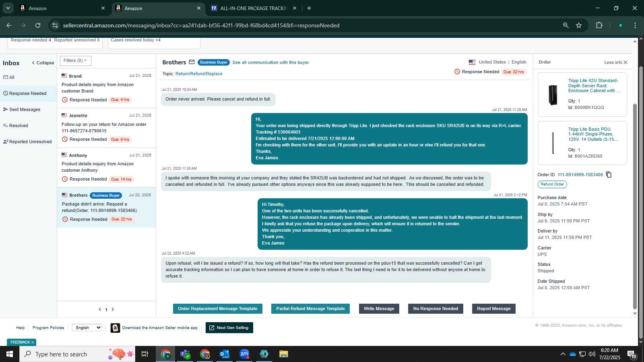Open the volume control in system tray
Viewport: 644px width, 362px height.
coord(592,354)
